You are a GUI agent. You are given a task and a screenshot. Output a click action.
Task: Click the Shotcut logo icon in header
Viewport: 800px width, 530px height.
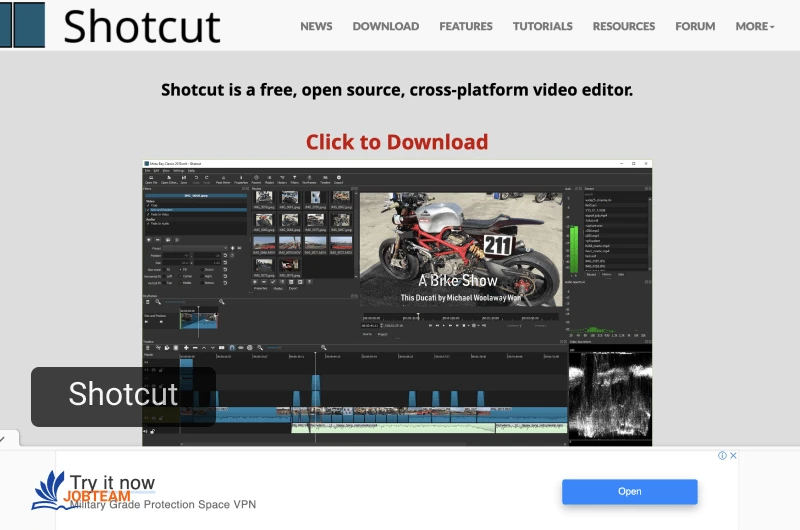22,25
